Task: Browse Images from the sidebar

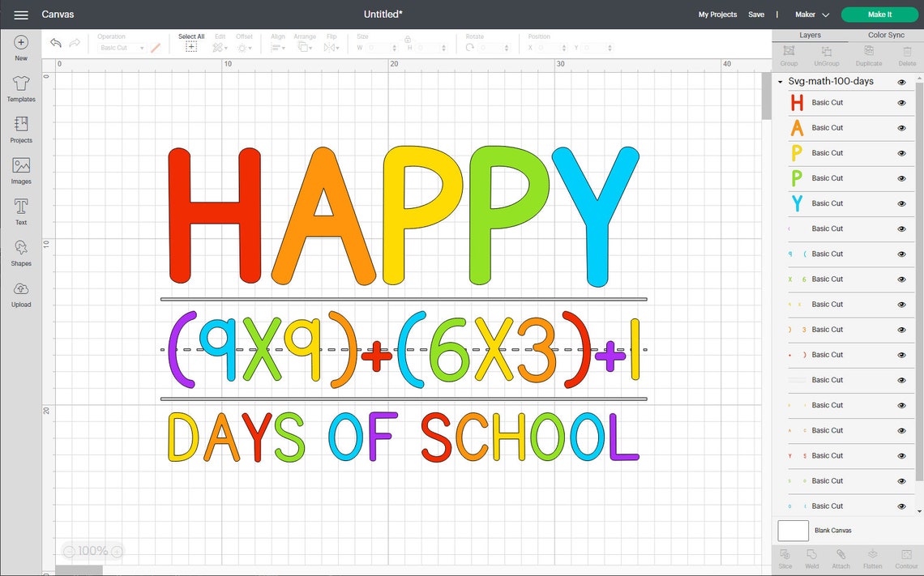Action: coord(20,170)
